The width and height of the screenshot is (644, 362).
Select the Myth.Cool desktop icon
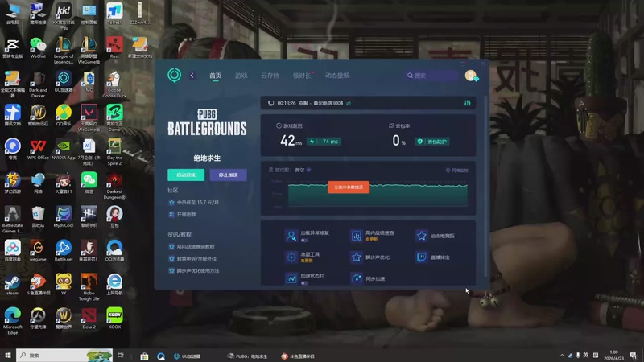[x=64, y=216]
